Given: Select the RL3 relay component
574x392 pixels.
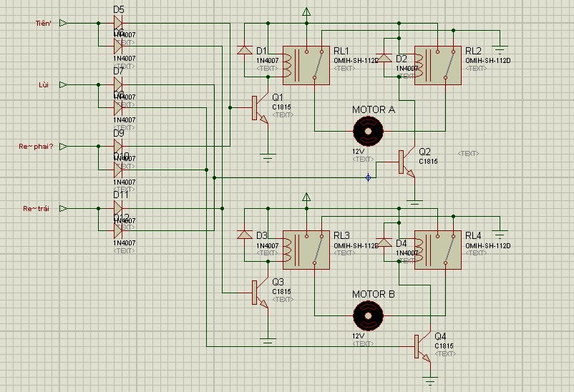Looking at the screenshot, I should coord(306,250).
